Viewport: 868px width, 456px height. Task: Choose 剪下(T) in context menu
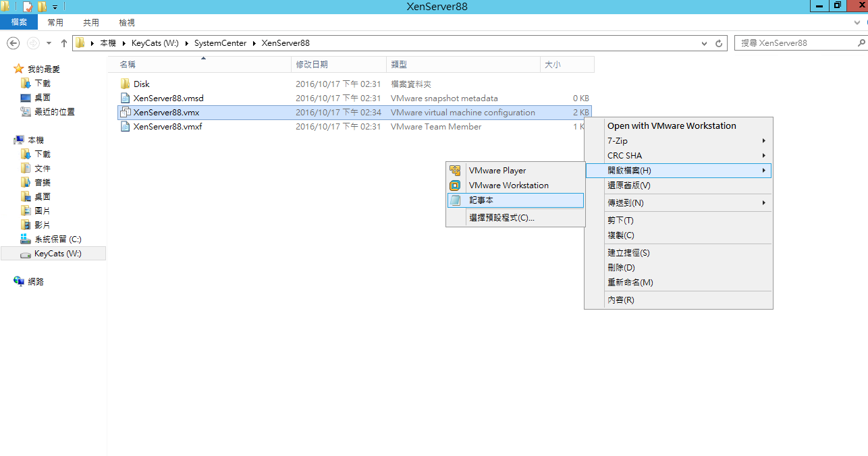[x=678, y=220]
